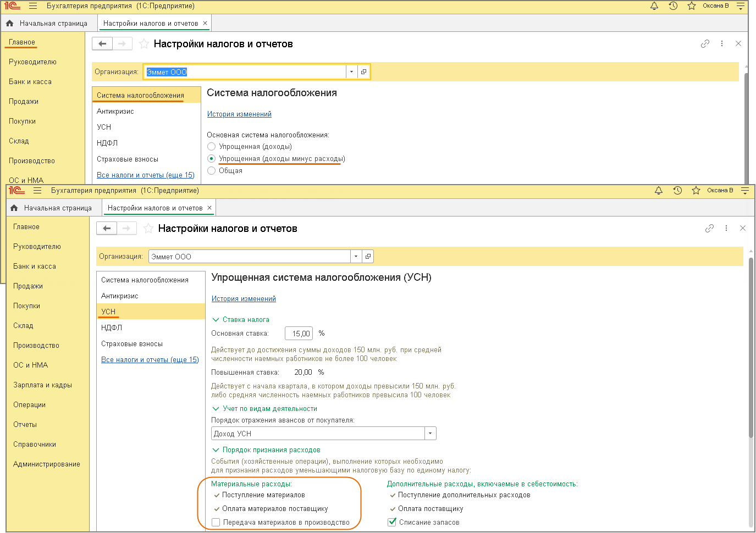Open Зарплата и кадры section
Screen dimensions: 756x533
43,385
